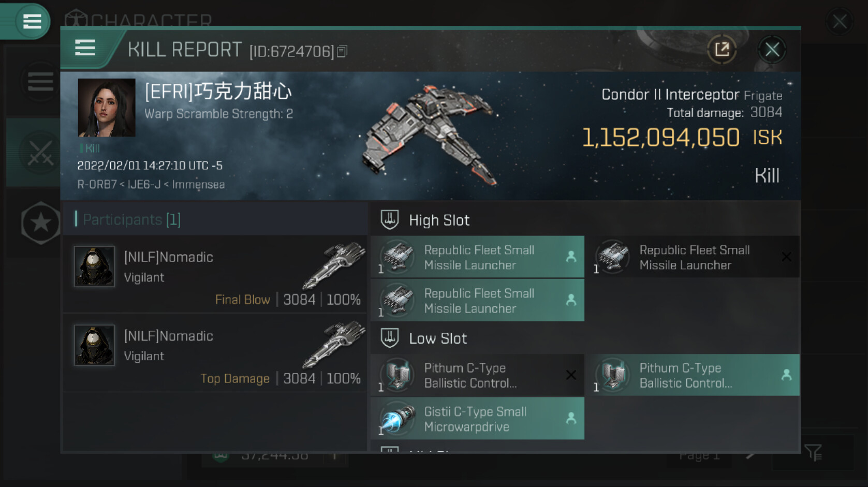Click the victim name [EFRI]巧克力甜心
This screenshot has height=487, width=868.
coord(218,92)
